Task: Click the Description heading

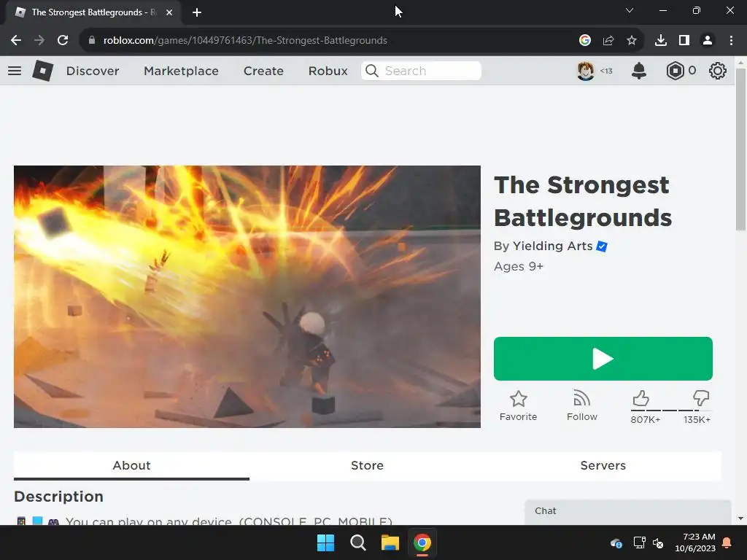Action: [x=58, y=497]
